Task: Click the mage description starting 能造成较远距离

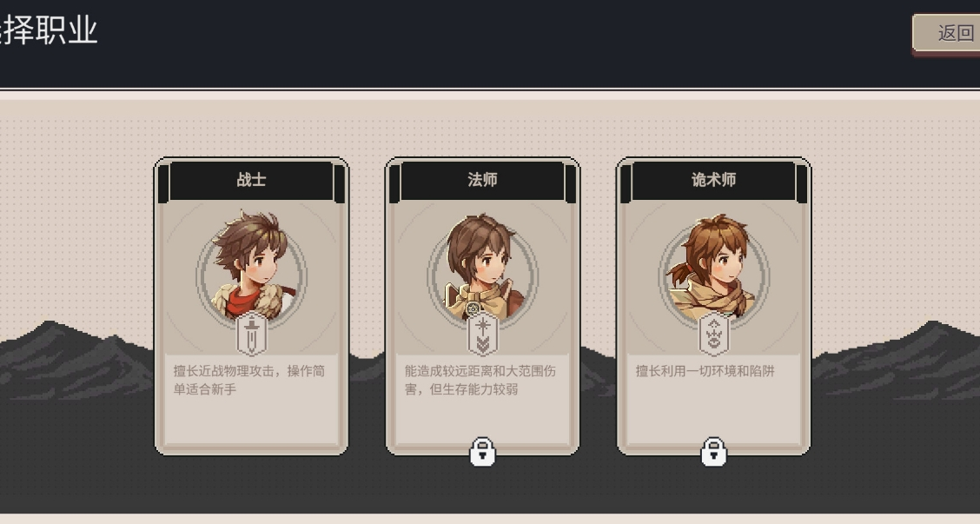Action: 480,380
